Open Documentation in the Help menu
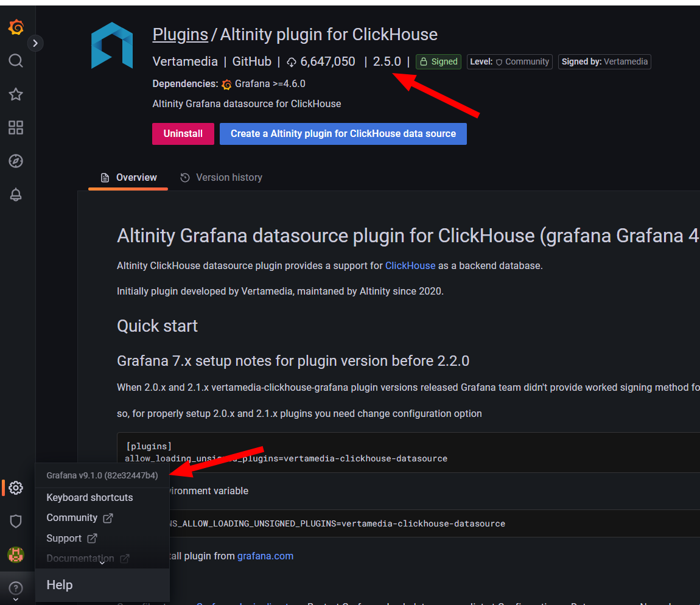Screen dimensions: 700x605 (x=80, y=558)
